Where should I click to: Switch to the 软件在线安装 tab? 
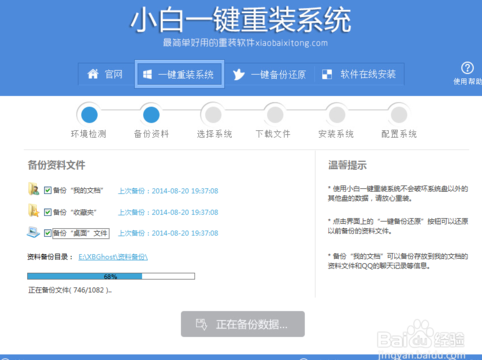[359, 74]
